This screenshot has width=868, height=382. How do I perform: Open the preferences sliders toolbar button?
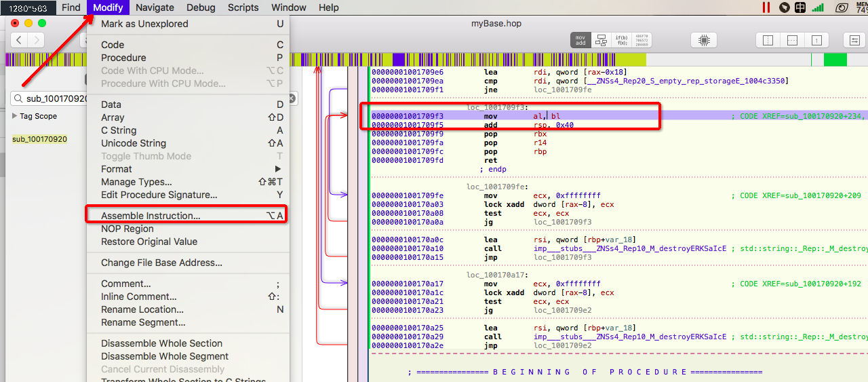click(x=854, y=40)
